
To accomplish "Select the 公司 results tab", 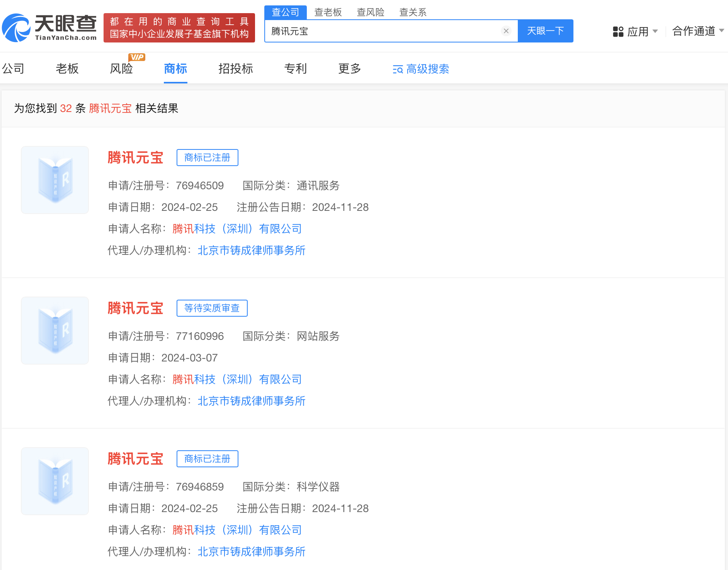I will (x=13, y=69).
